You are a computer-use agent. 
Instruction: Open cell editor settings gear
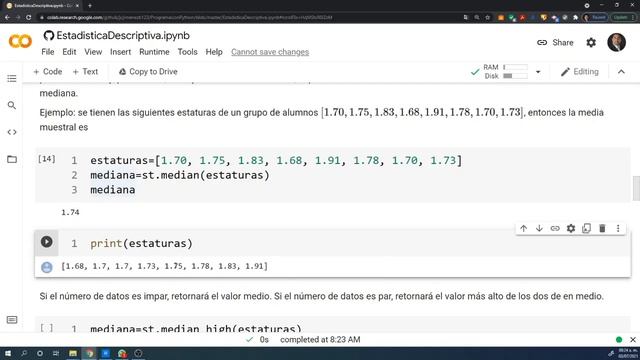(571, 229)
